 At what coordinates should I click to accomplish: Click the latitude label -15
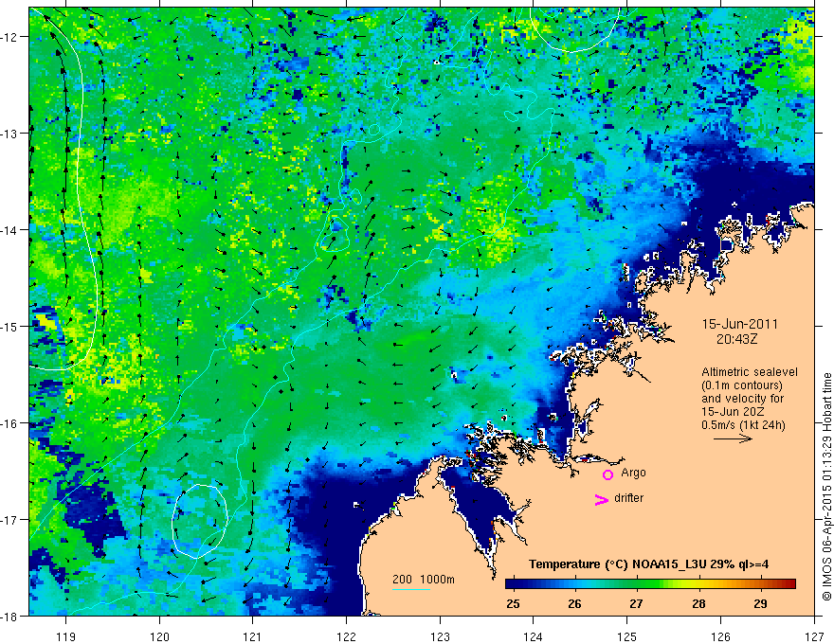point(10,327)
